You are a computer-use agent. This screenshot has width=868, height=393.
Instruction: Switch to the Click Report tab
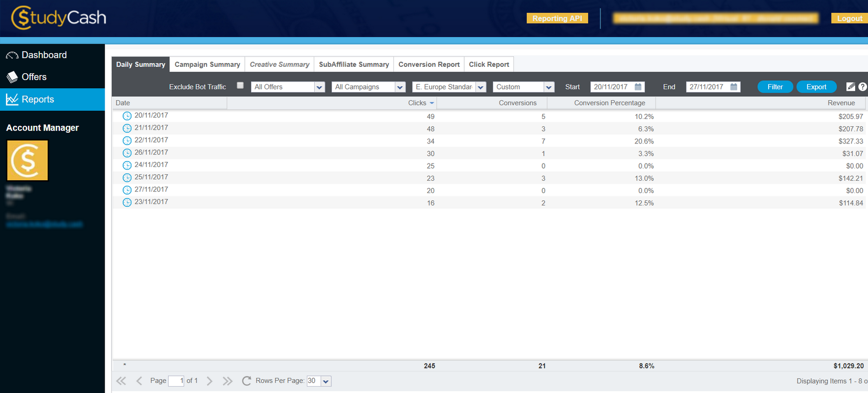[x=489, y=64]
